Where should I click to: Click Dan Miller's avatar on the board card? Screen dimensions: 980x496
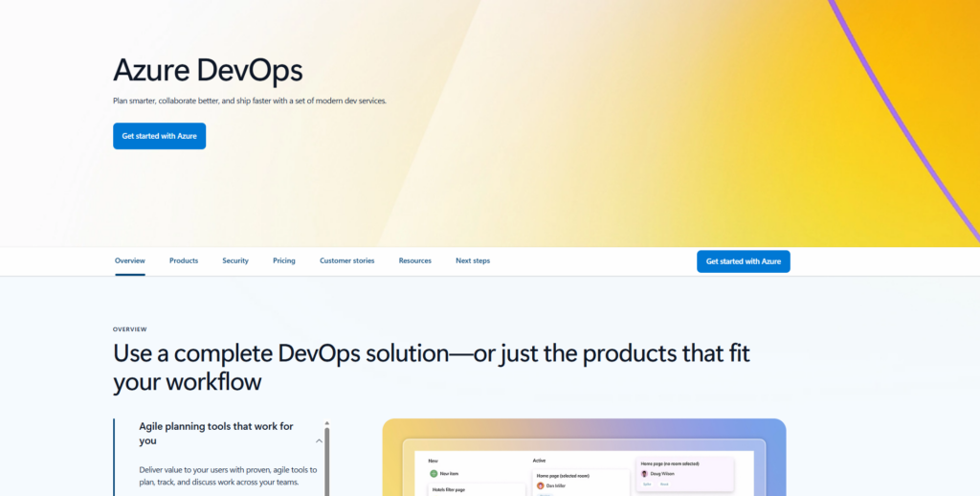click(540, 485)
